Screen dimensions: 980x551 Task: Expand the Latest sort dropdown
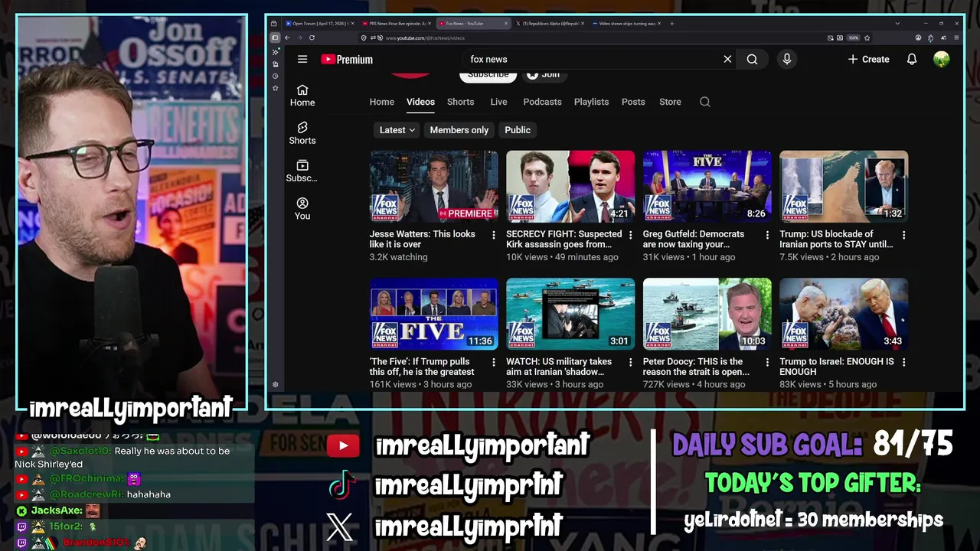[x=397, y=130]
